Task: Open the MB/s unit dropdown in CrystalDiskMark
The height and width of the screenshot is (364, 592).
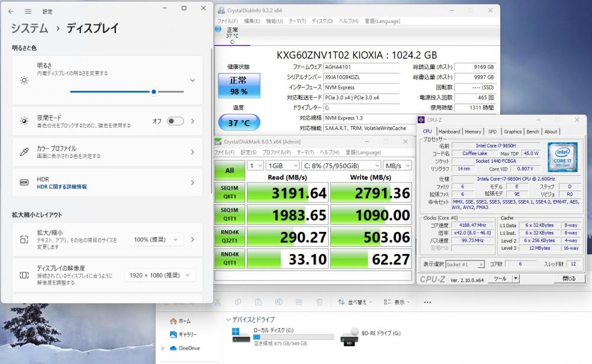Action: 397,166
